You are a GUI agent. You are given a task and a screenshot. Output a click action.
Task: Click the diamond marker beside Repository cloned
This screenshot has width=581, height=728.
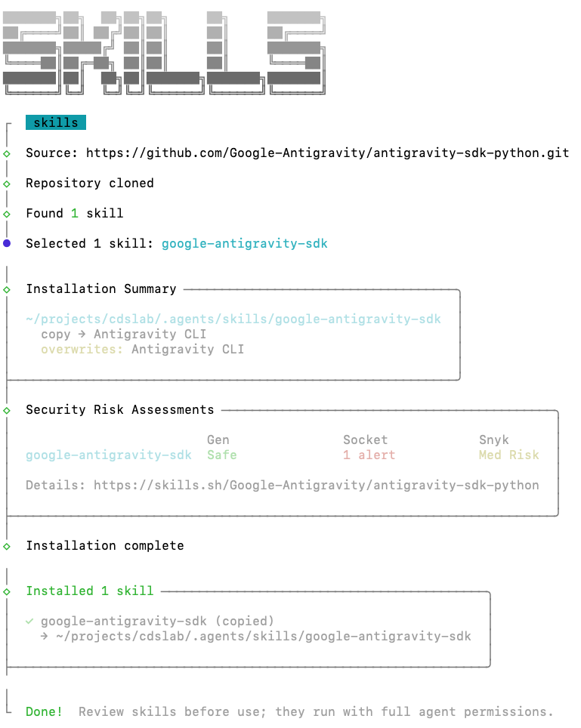7,184
